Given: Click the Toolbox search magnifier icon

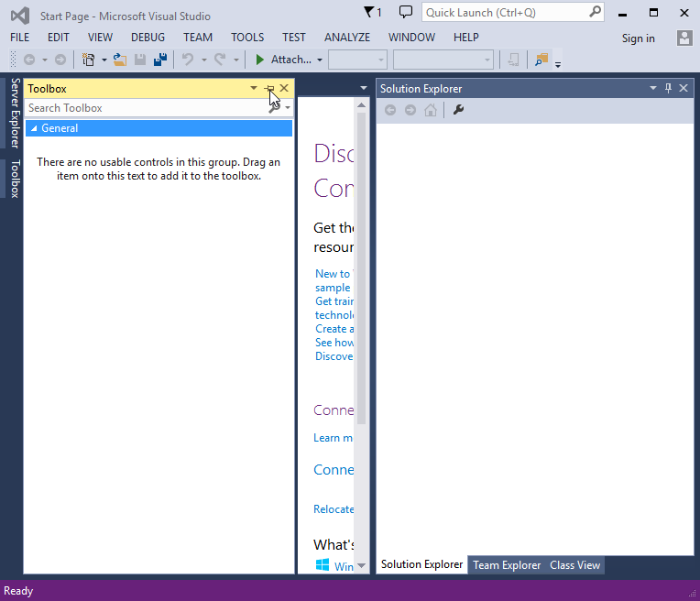Looking at the screenshot, I should click(274, 107).
